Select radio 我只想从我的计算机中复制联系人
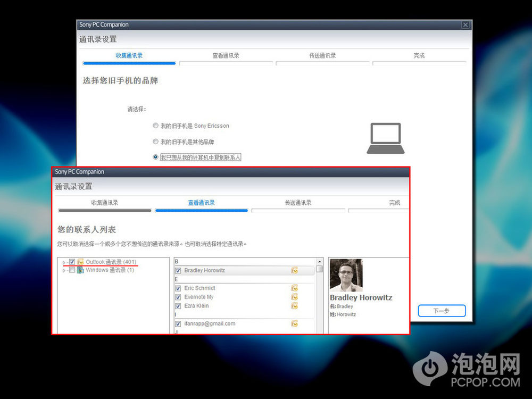 coord(155,157)
